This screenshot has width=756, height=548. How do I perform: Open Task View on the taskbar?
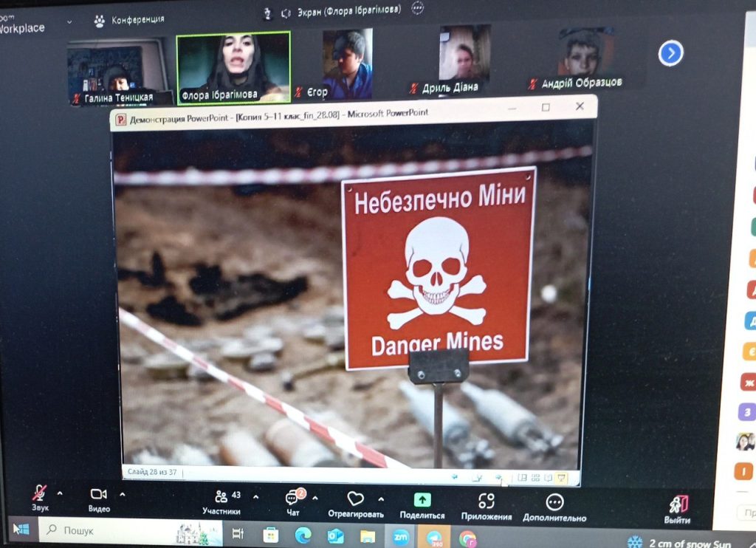click(x=238, y=533)
